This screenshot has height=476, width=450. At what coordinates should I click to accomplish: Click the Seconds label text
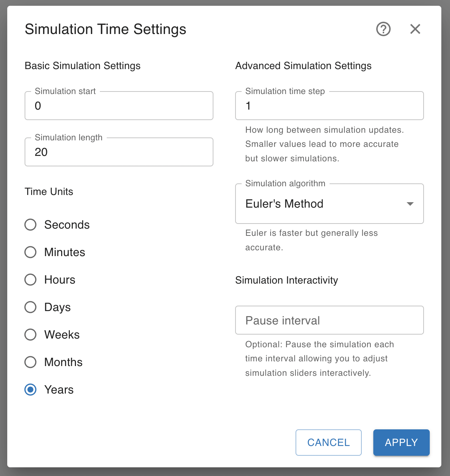point(67,225)
